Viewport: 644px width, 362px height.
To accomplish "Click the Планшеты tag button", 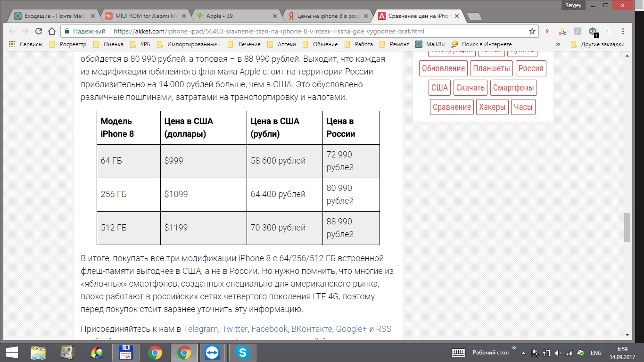I will (x=491, y=68).
